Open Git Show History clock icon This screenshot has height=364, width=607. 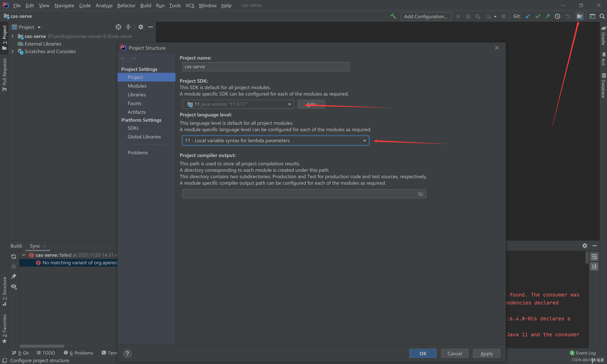tap(557, 16)
